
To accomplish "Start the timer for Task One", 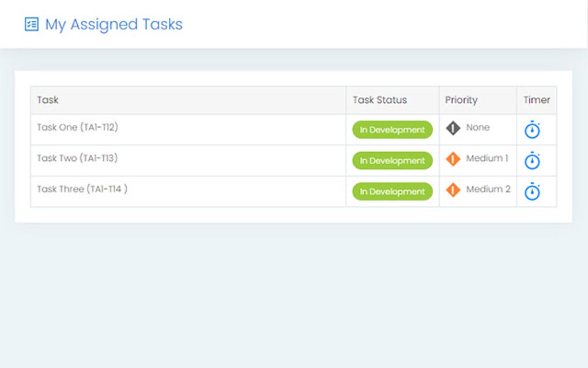I will click(532, 130).
